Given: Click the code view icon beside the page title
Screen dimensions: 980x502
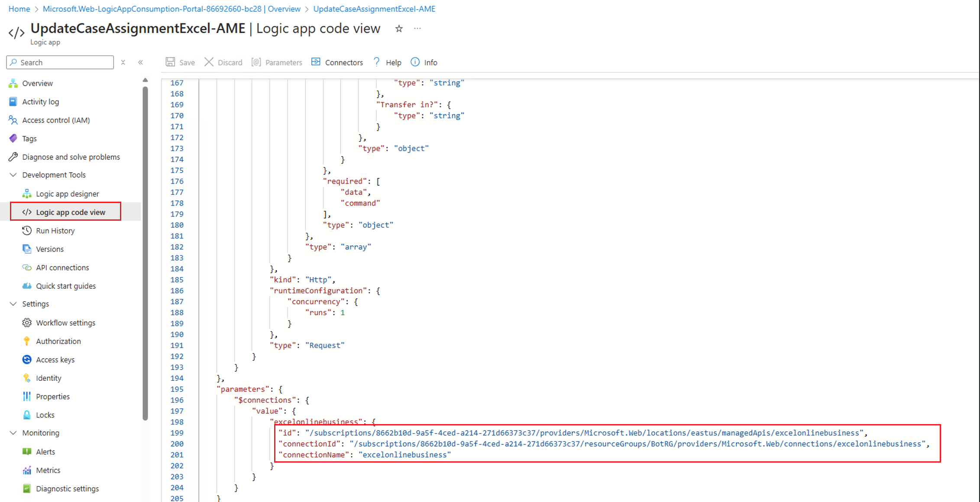Looking at the screenshot, I should [x=16, y=33].
